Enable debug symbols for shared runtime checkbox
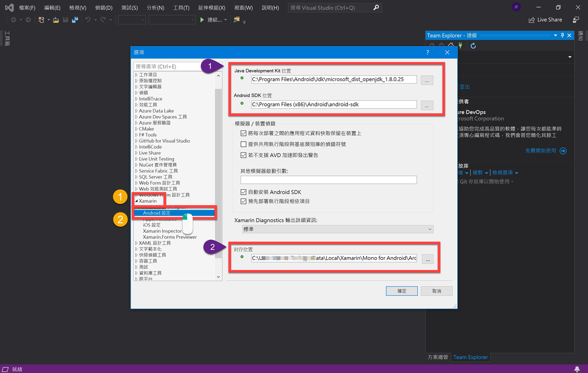This screenshot has width=588, height=373. pos(243,144)
